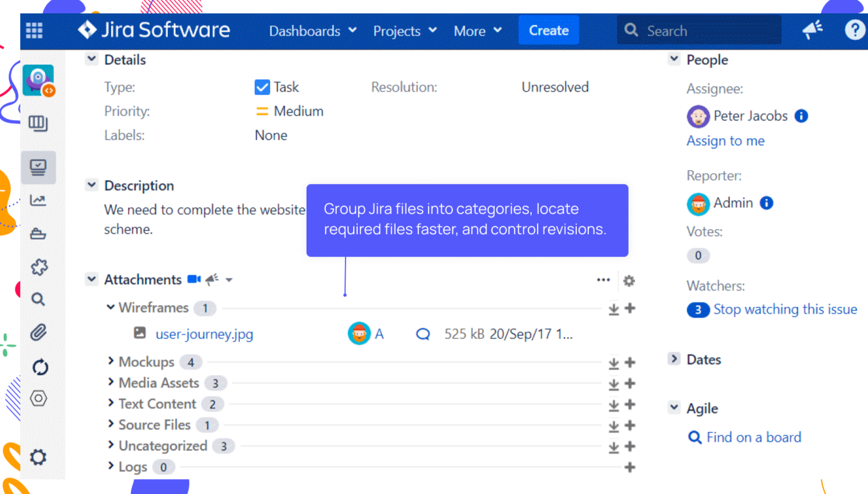
Task: Click the Assign to me link
Action: coord(725,141)
